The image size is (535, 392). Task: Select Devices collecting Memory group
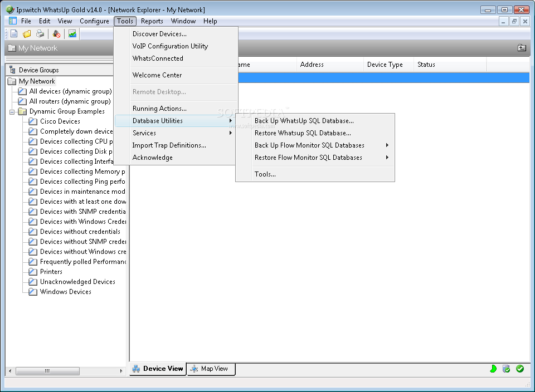pos(82,171)
